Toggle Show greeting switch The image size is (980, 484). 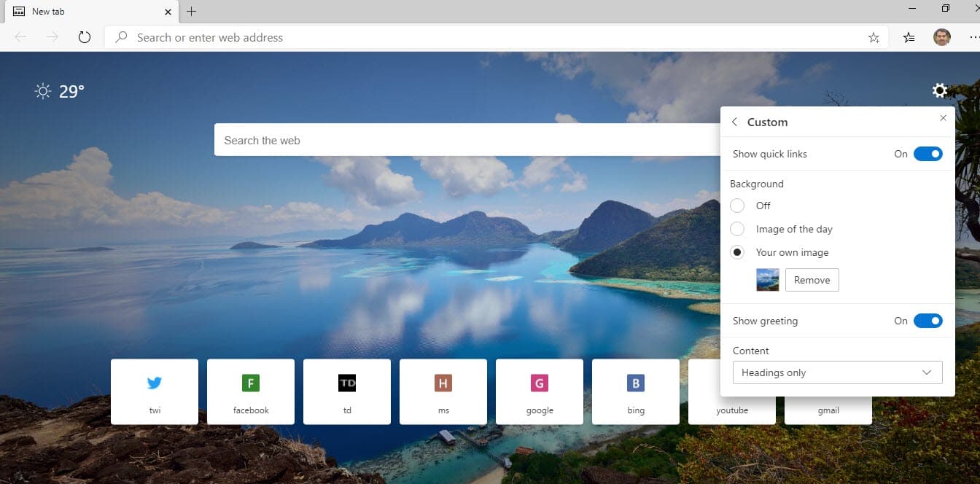(x=927, y=321)
